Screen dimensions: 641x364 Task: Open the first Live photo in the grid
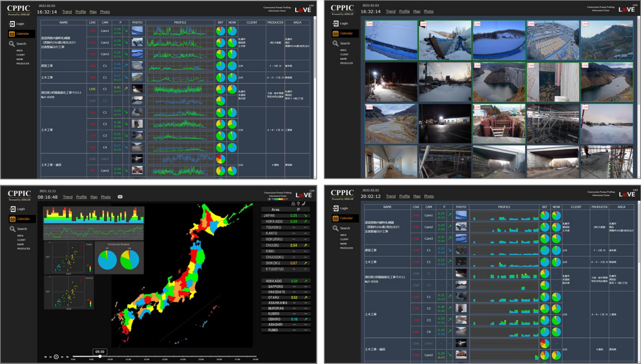pyautogui.click(x=391, y=40)
